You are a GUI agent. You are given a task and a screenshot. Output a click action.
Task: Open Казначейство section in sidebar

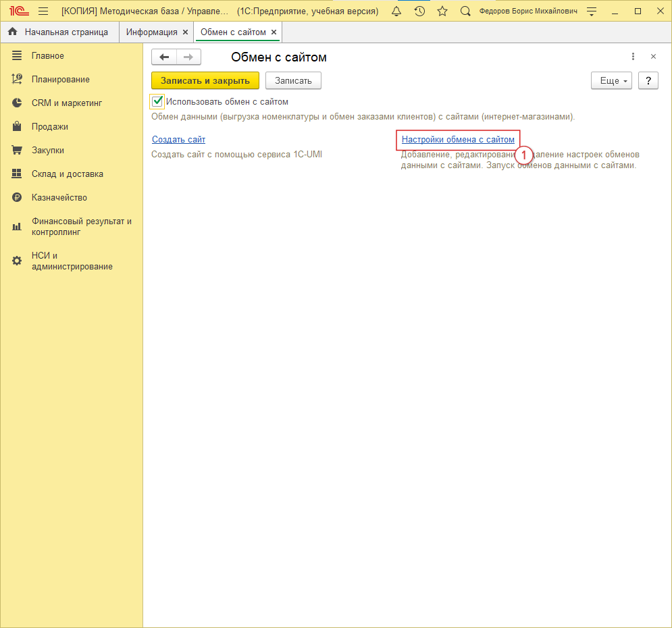click(x=59, y=198)
